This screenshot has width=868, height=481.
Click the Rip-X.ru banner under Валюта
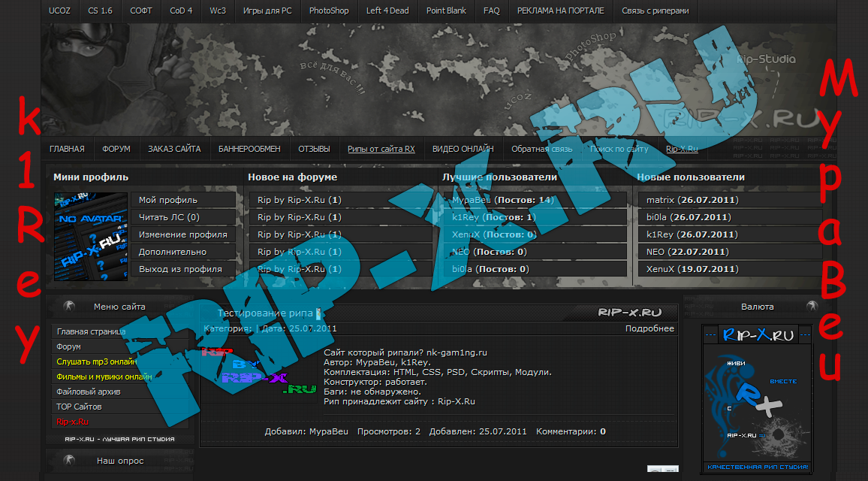click(757, 398)
